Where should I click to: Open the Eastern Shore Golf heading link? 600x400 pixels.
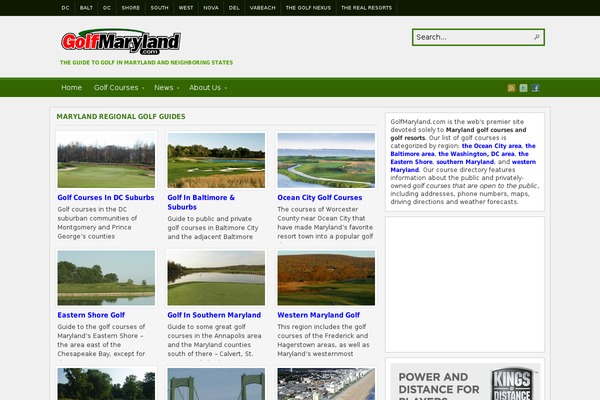pyautogui.click(x=91, y=315)
